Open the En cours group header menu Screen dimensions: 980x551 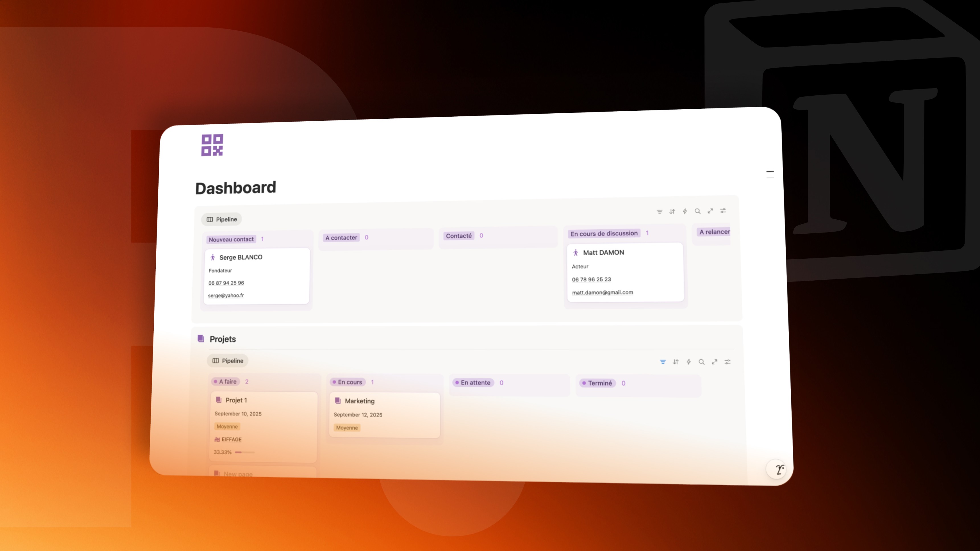pyautogui.click(x=350, y=382)
